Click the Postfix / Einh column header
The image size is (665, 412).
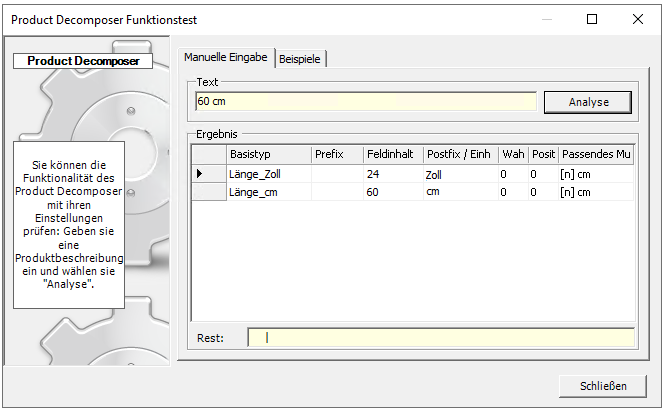(x=461, y=154)
